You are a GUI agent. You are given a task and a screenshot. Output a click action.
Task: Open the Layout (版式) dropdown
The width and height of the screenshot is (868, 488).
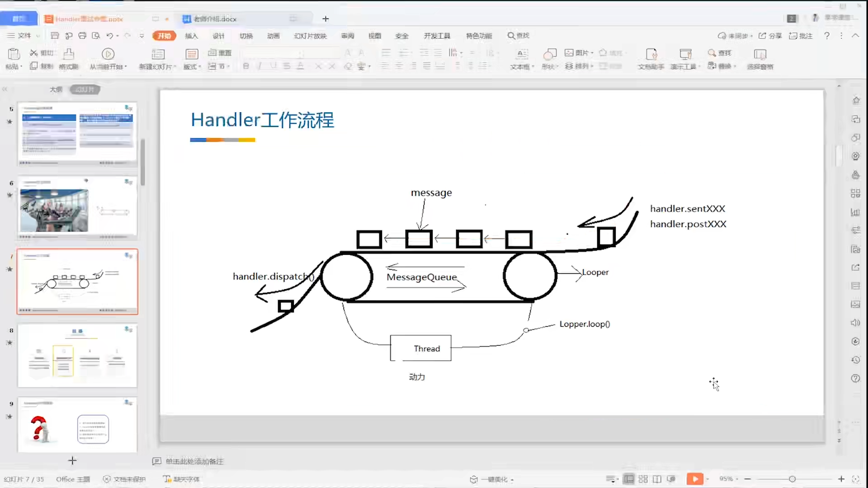[x=192, y=67]
